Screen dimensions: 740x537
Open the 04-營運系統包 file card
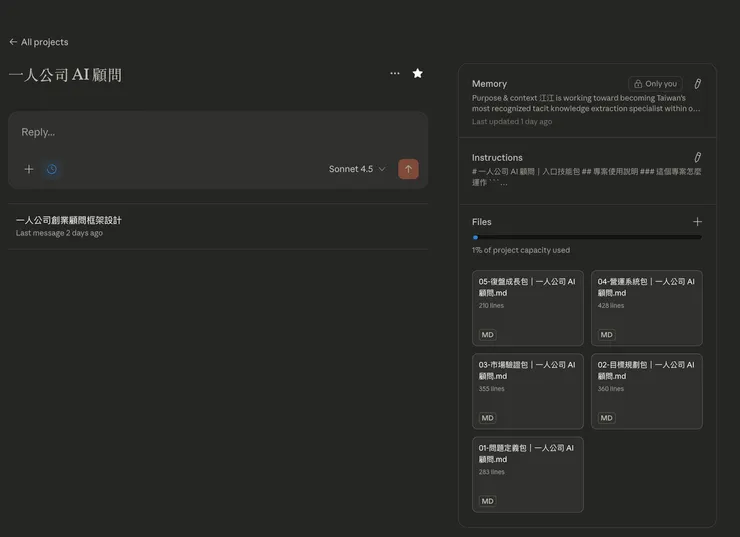click(647, 308)
